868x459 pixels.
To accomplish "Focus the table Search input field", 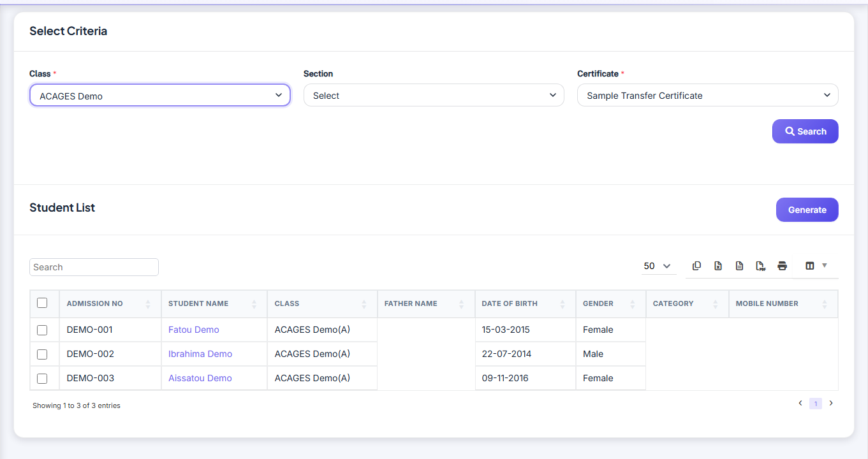I will click(x=94, y=267).
